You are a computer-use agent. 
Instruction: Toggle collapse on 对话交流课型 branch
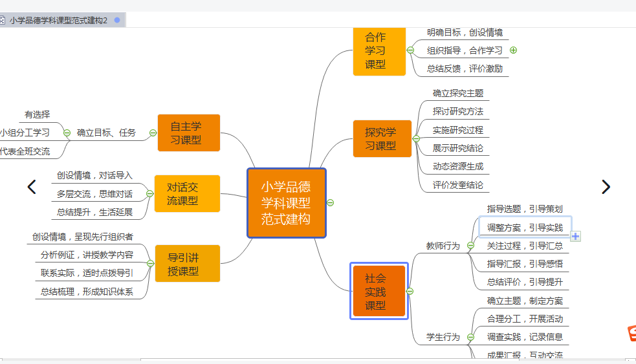150,193
